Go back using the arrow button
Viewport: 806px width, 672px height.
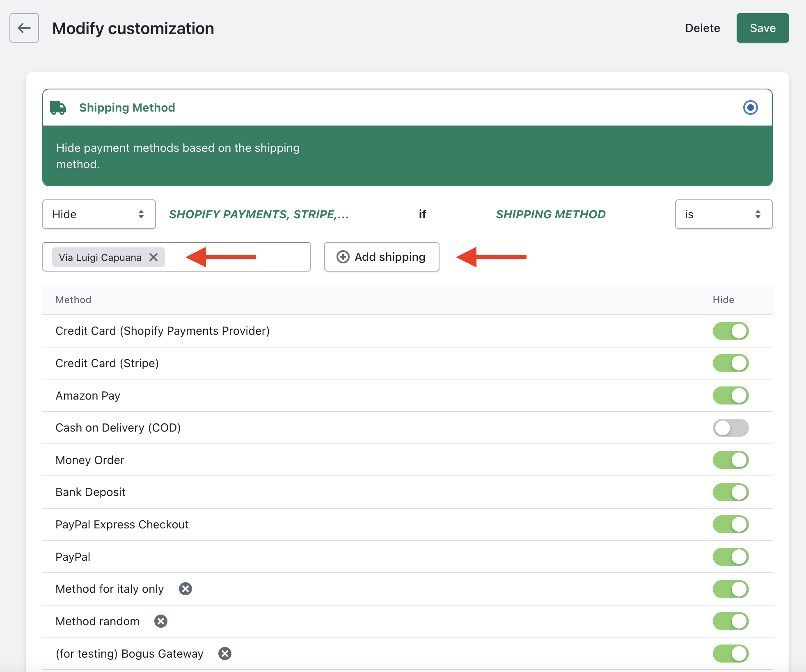(x=24, y=28)
